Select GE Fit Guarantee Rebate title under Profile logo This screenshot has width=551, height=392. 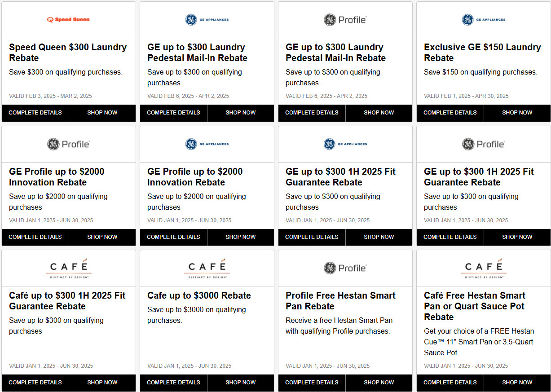click(x=479, y=177)
